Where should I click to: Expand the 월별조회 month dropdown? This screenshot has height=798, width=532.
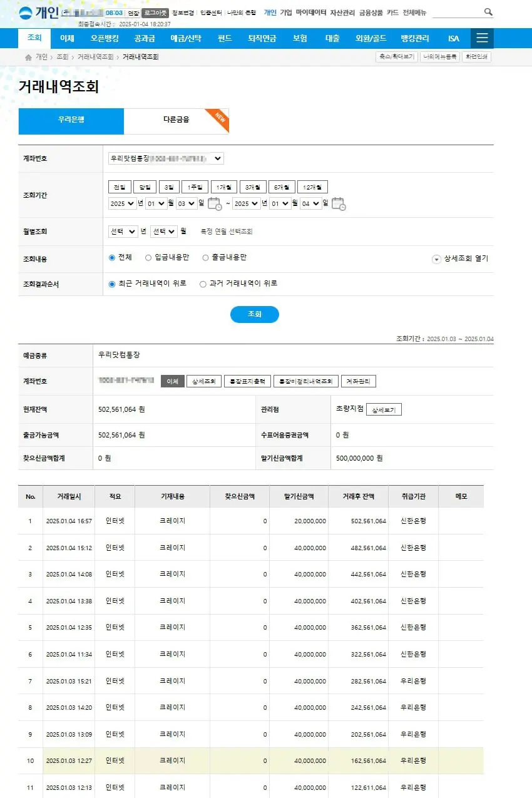click(x=164, y=232)
